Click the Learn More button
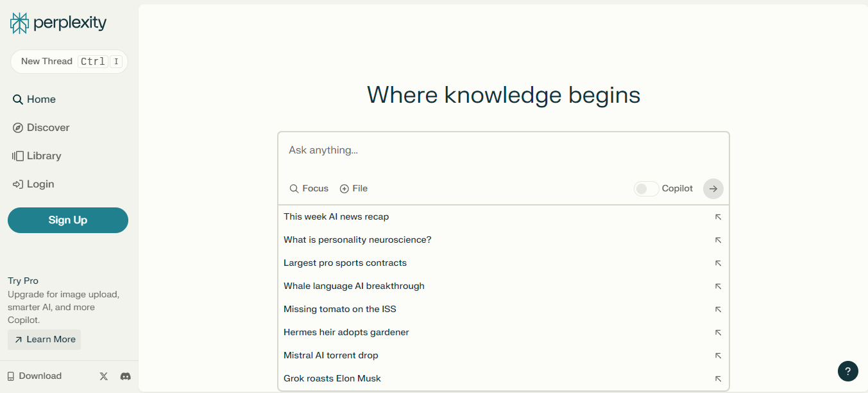The image size is (868, 393). tap(44, 340)
